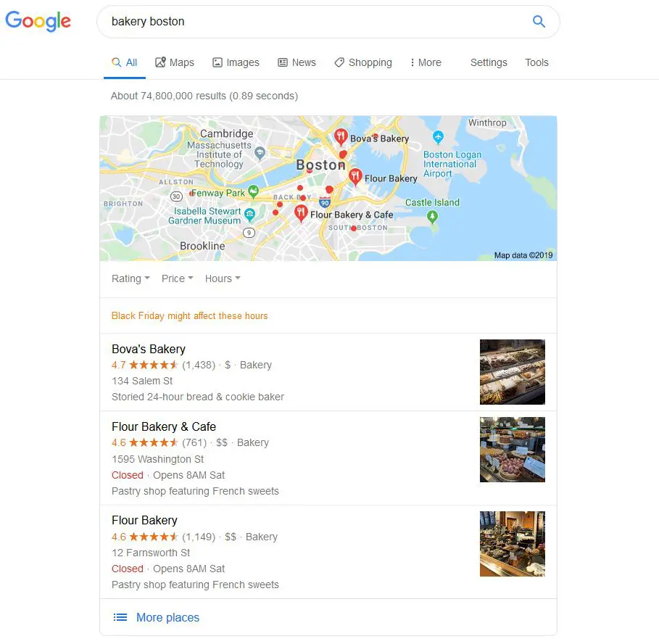This screenshot has width=659, height=644.
Task: Open the More places link
Action: pyautogui.click(x=167, y=617)
